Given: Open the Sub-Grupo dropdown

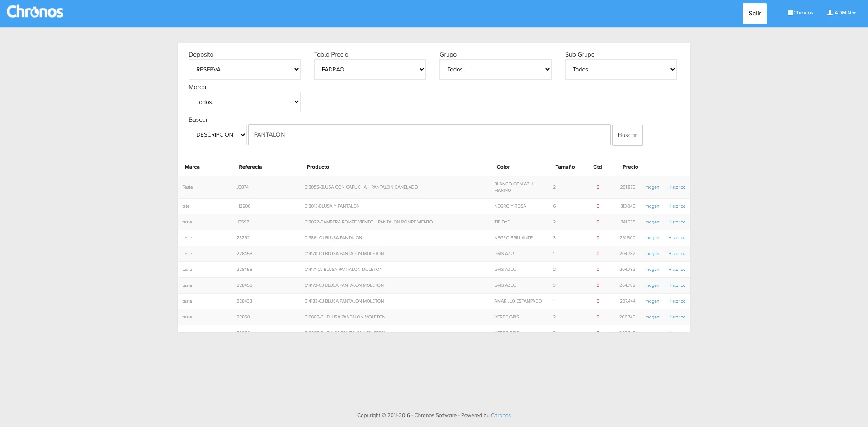Looking at the screenshot, I should pyautogui.click(x=621, y=70).
